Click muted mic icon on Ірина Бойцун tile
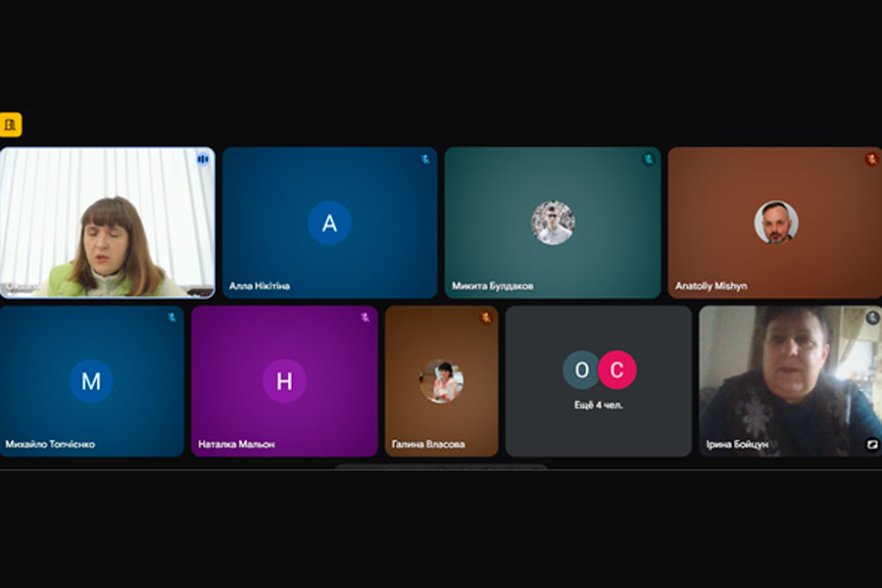This screenshot has width=882, height=588. coord(872,318)
